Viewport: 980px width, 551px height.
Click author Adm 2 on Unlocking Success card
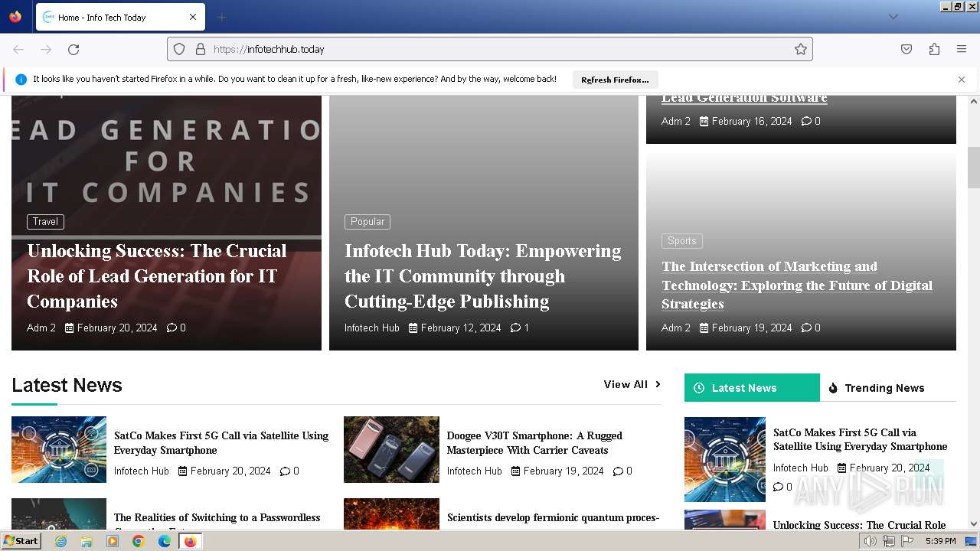pyautogui.click(x=41, y=328)
